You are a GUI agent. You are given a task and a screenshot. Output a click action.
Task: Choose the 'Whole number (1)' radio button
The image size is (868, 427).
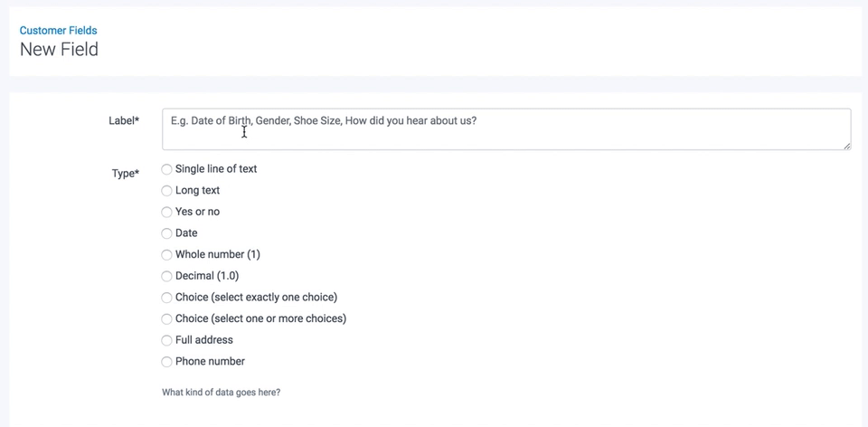pos(166,255)
